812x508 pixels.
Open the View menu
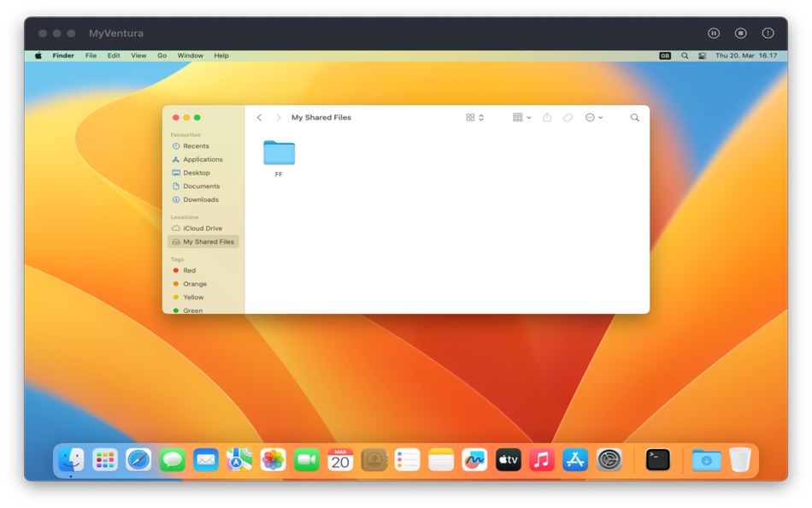tap(138, 56)
